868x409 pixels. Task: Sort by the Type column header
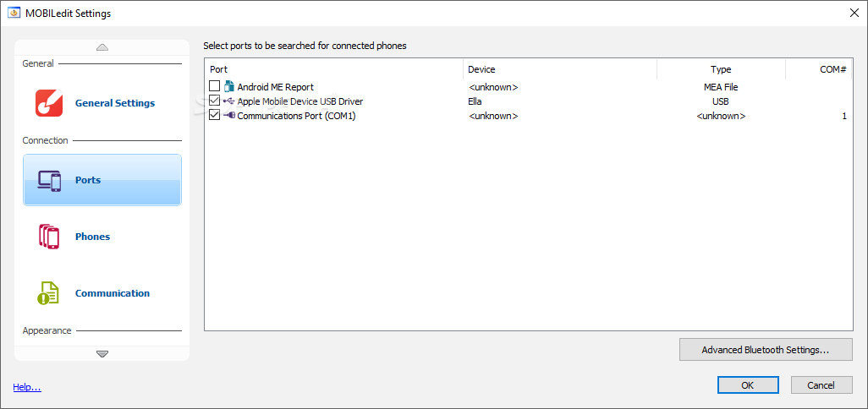coord(722,69)
